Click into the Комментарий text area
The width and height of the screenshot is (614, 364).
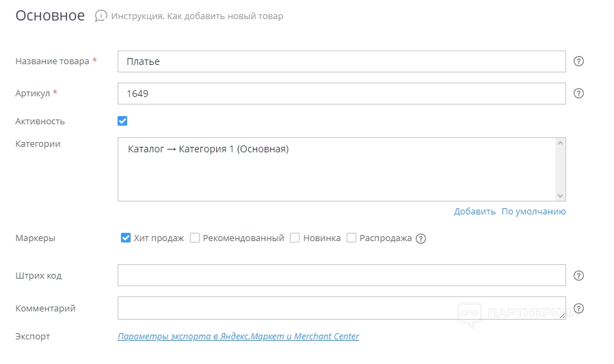(341, 308)
